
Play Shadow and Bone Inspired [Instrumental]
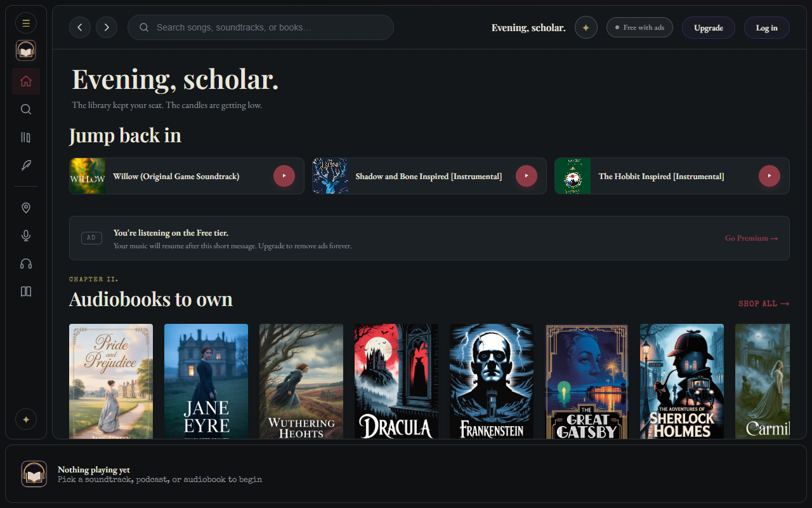[527, 176]
